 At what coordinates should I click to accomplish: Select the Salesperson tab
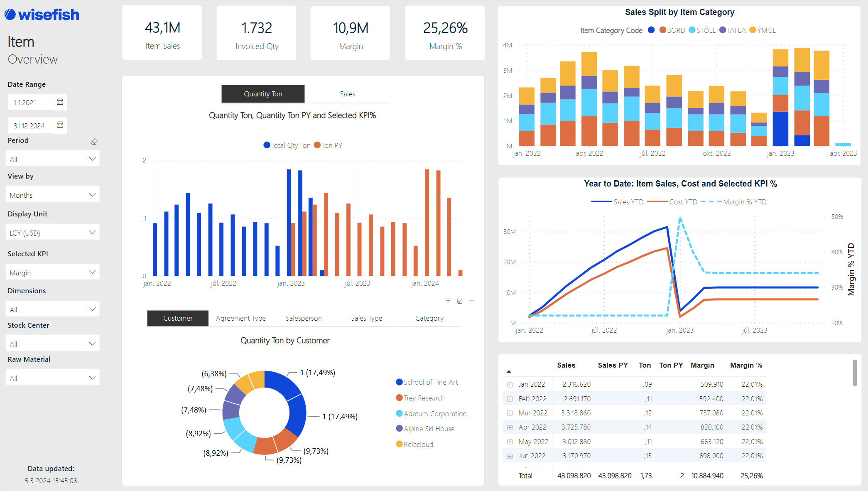tap(304, 318)
